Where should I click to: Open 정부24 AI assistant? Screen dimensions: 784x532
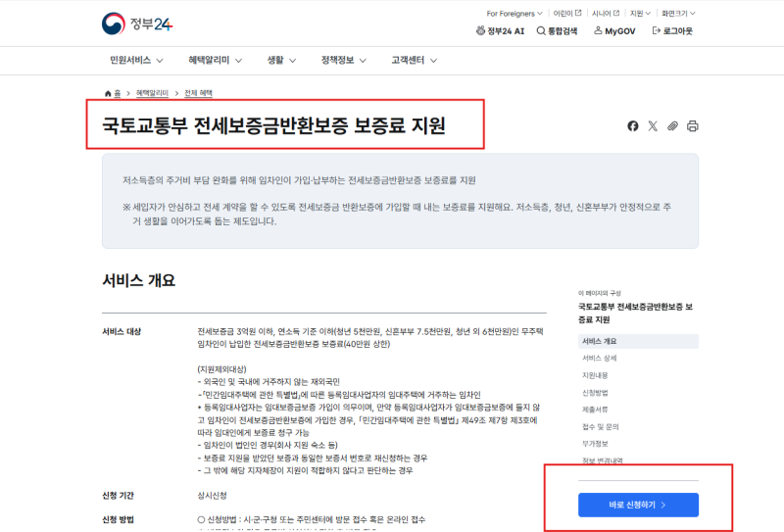point(500,31)
